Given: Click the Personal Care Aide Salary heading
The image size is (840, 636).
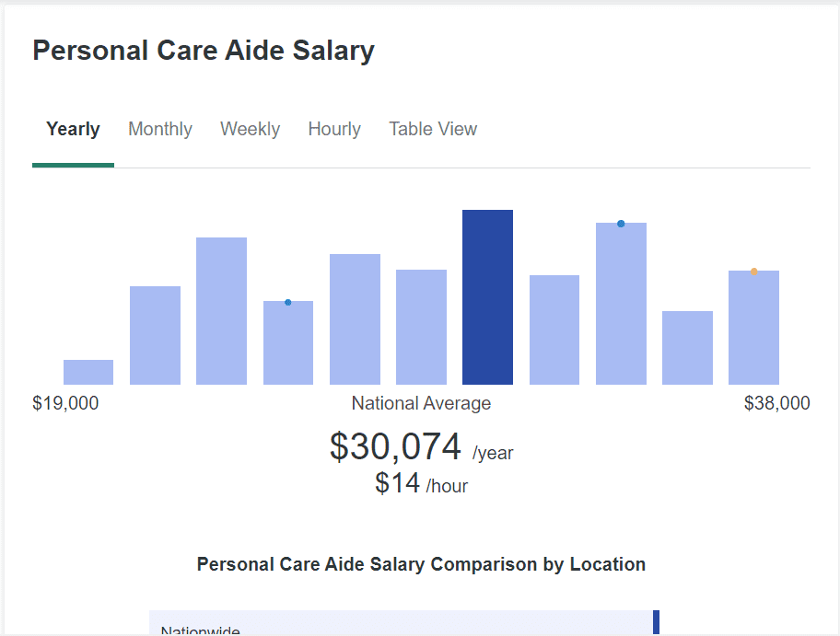Looking at the screenshot, I should [204, 51].
